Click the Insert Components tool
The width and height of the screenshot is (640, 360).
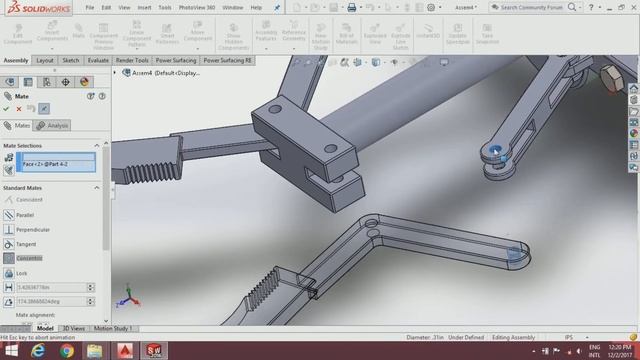[x=52, y=31]
